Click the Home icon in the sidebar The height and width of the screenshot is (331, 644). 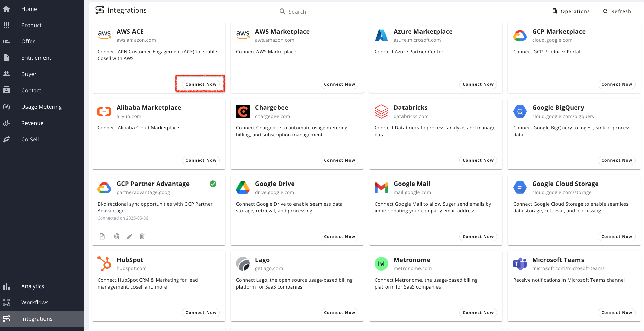click(6, 9)
